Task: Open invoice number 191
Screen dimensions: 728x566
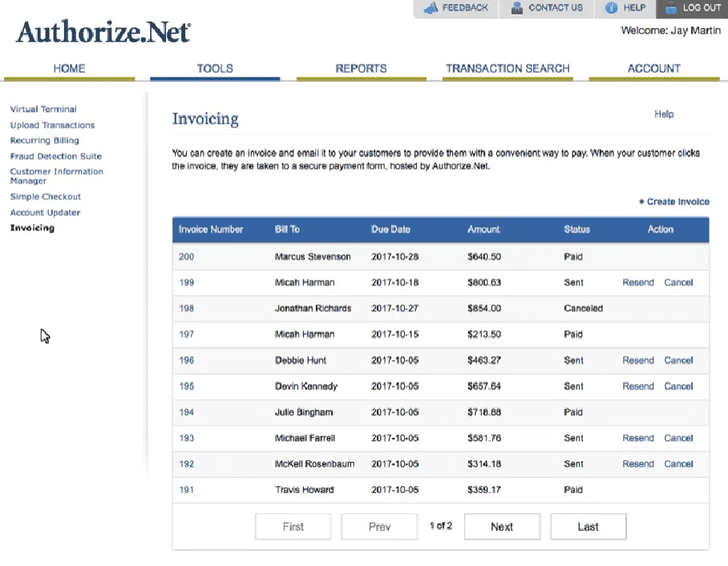Action: tap(186, 490)
